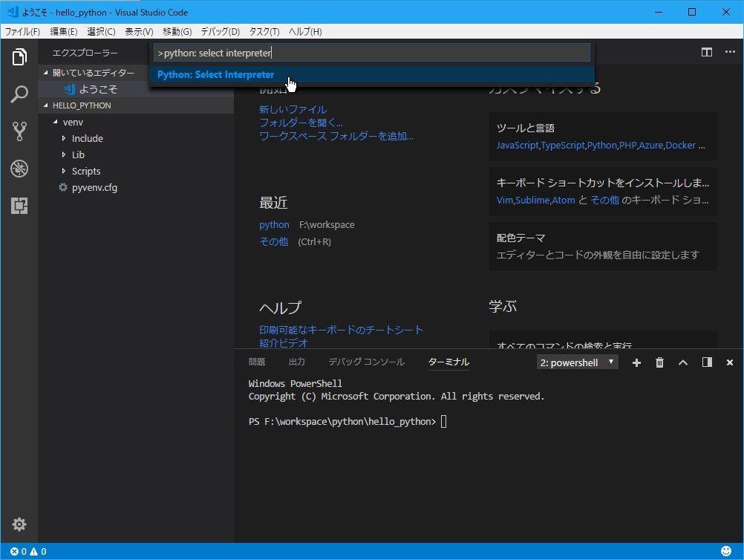This screenshot has width=744, height=560.
Task: Click the errors count in status bar
Action: pos(19,551)
